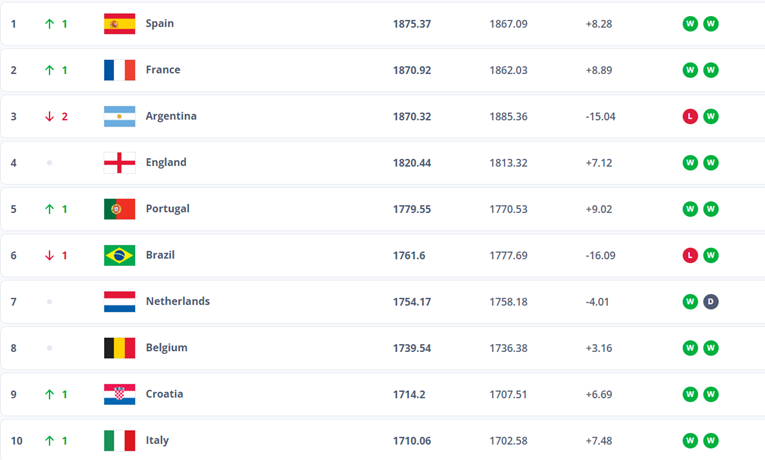Click Brazil's points change -16.09
Image resolution: width=765 pixels, height=460 pixels.
(x=600, y=255)
